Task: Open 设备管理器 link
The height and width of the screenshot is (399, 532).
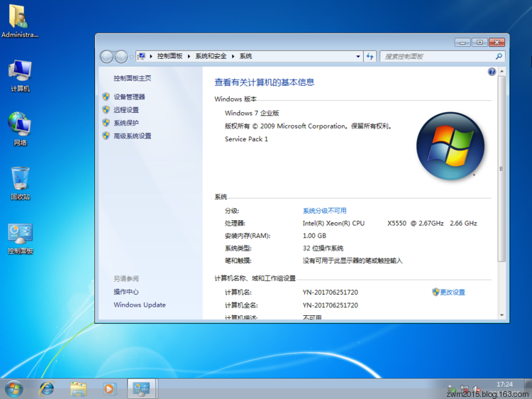Action: (129, 97)
